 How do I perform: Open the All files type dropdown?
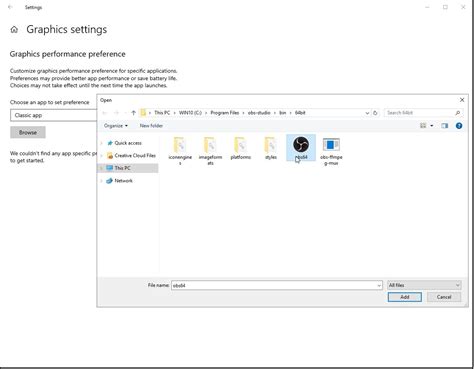coord(424,285)
